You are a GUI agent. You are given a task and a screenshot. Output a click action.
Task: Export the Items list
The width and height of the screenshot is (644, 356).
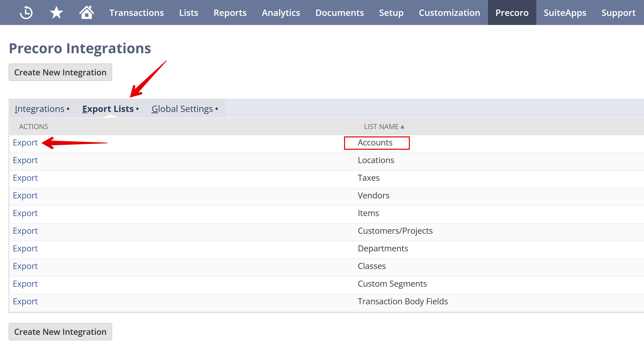pyautogui.click(x=25, y=213)
